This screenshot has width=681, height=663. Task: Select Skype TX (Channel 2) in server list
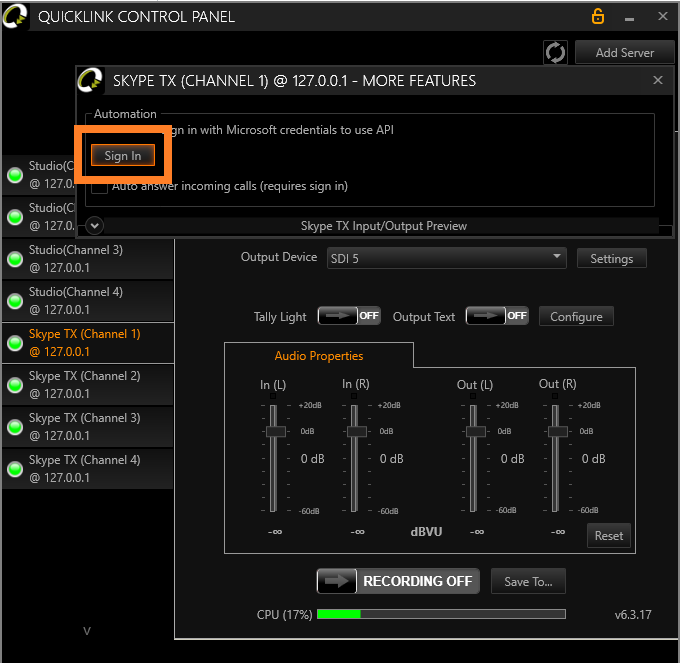(x=88, y=385)
